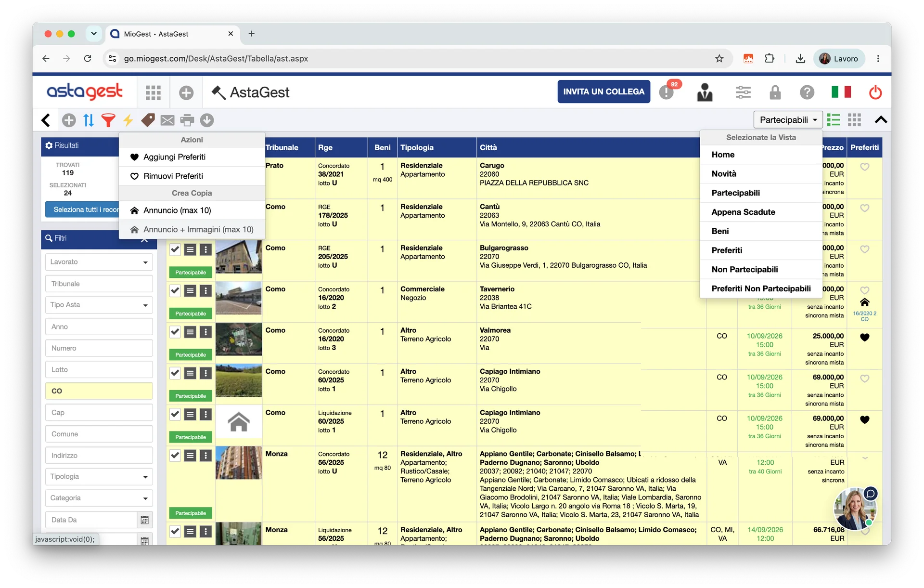Select Preferiti Non Partecipabili view
This screenshot has width=924, height=588.
[761, 289]
